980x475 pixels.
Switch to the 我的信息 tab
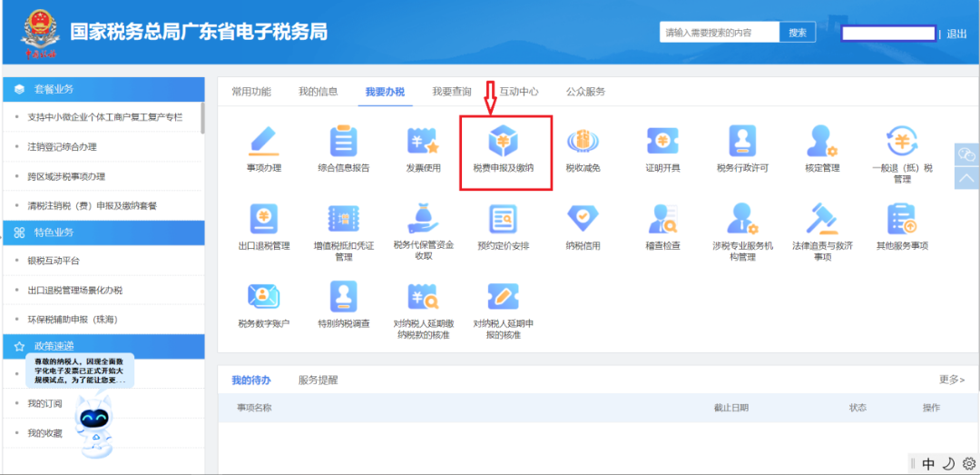pyautogui.click(x=318, y=92)
